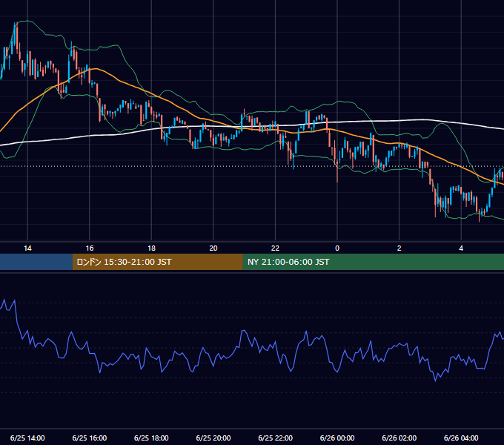Screen dimensions: 504x445
Task: Click the 22 hour axis label
Action: tap(275, 248)
